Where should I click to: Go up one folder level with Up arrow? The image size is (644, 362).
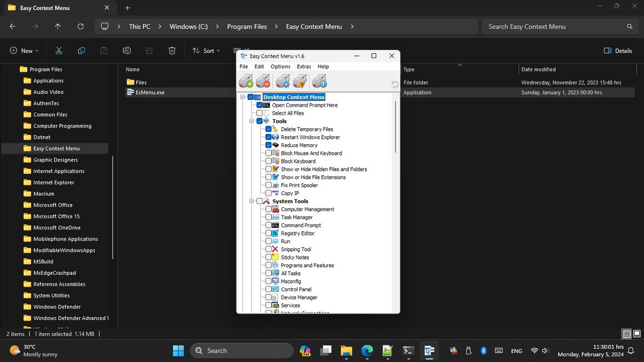tap(58, 27)
